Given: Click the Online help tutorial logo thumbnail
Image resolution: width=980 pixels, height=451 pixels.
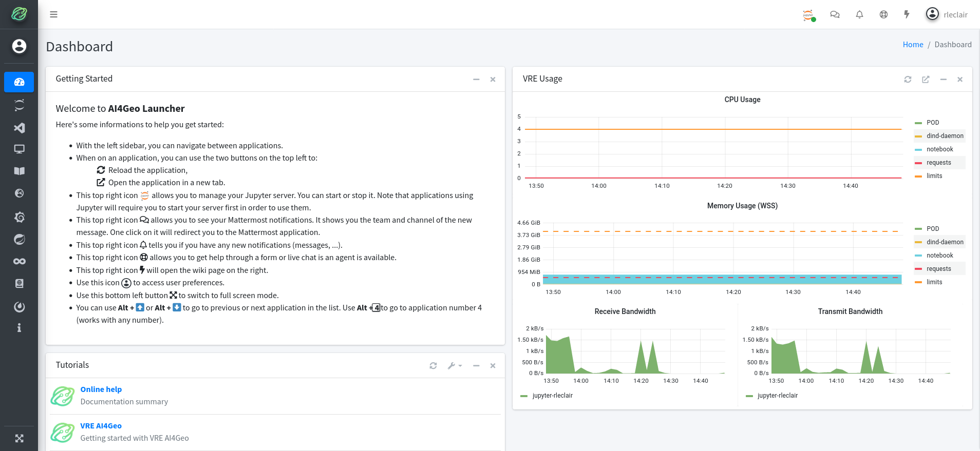Looking at the screenshot, I should [63, 396].
